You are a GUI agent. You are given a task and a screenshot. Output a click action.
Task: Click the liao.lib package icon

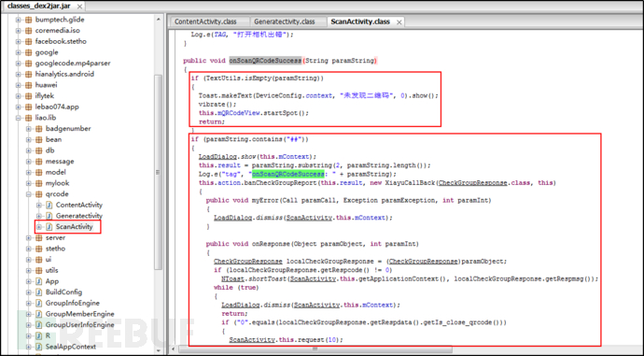click(28, 118)
